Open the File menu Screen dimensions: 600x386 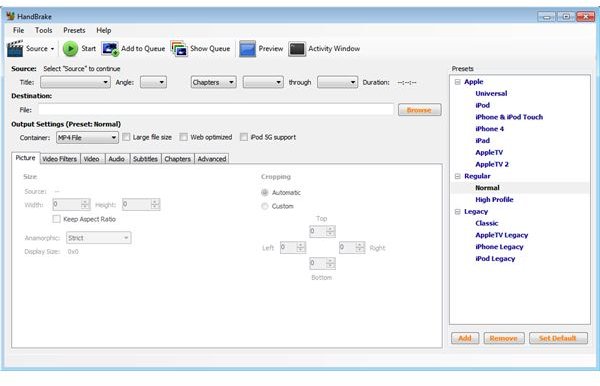[18, 30]
